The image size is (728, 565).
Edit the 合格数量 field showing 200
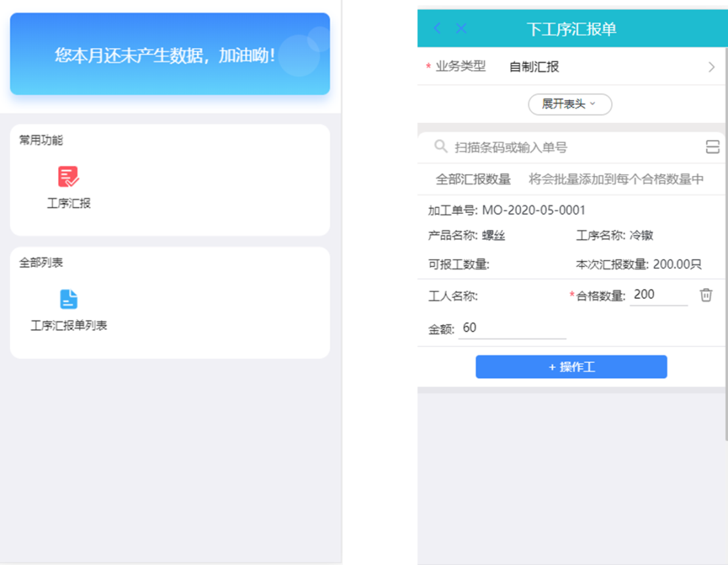(x=658, y=295)
